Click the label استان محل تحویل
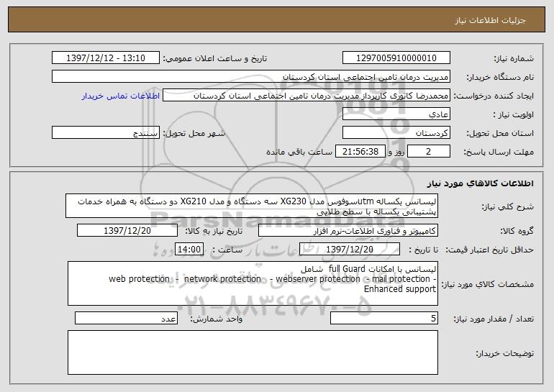The width and height of the screenshot is (554, 392). (500, 134)
